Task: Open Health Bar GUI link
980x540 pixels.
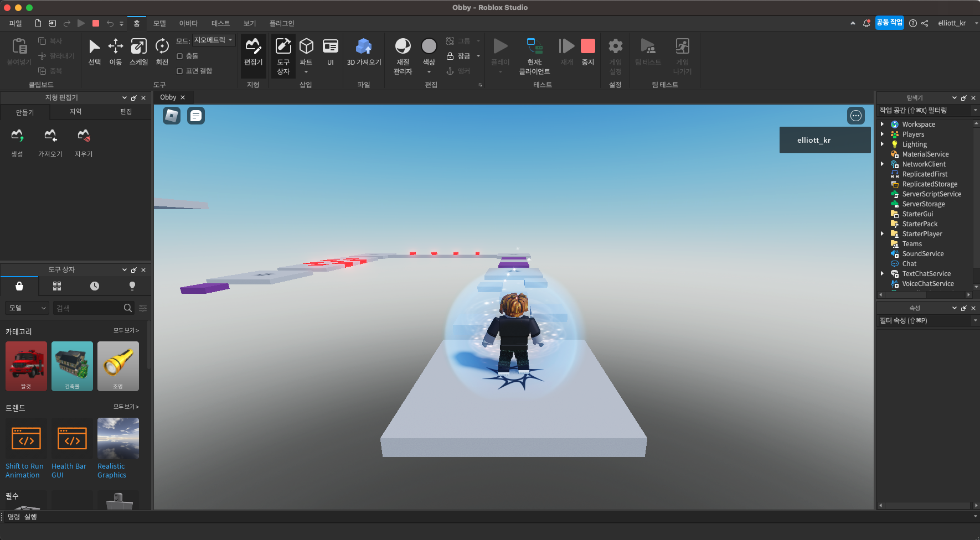Action: [x=69, y=471]
